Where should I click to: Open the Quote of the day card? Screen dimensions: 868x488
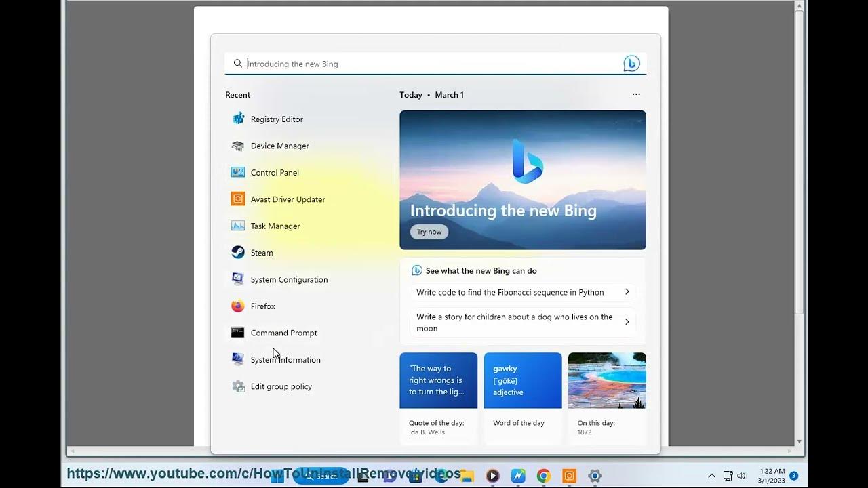tap(439, 398)
